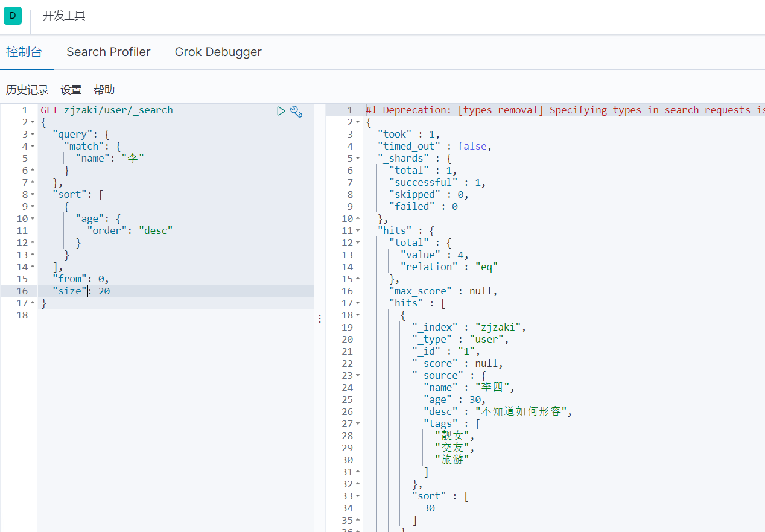Viewport: 765px width, 532px height.
Task: Click the GET zjzaki/user/_search request line
Action: (x=107, y=110)
